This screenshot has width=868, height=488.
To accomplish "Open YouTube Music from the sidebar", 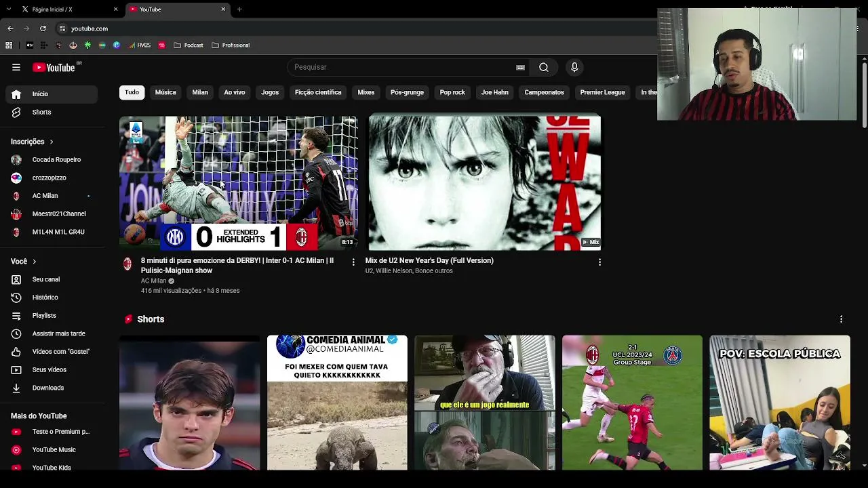I will 52,450.
